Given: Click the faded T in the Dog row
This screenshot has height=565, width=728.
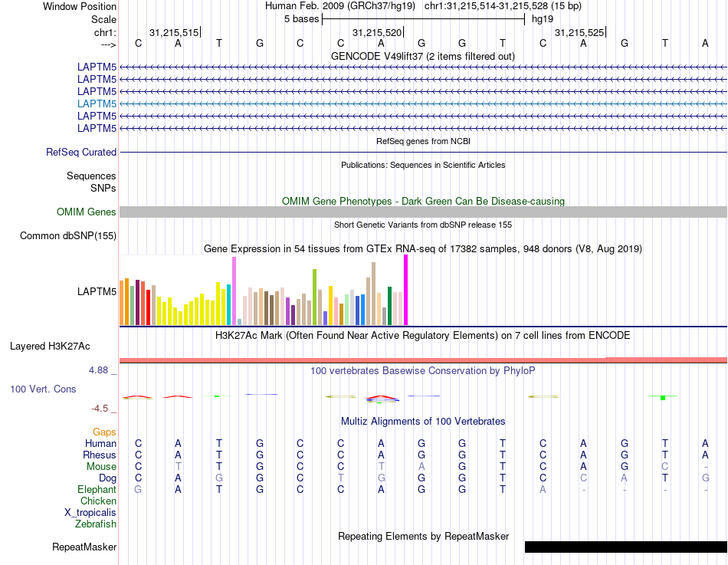Looking at the screenshot, I should [x=341, y=478].
